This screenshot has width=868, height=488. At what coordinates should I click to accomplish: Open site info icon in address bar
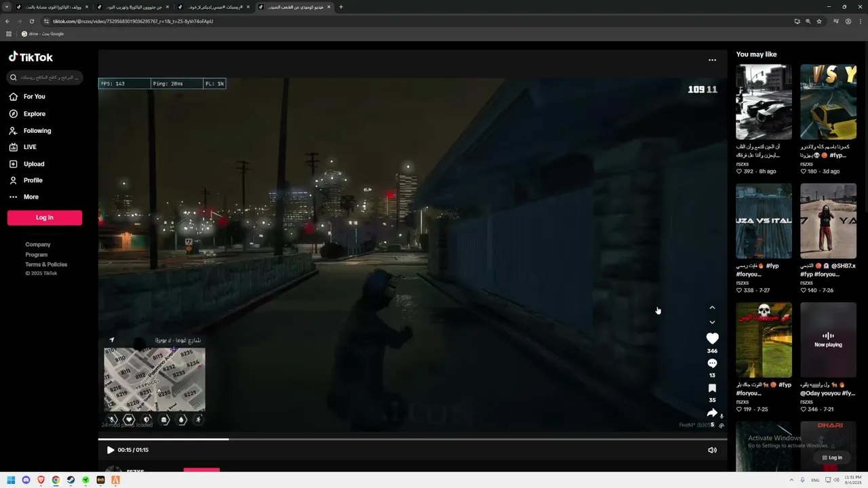click(46, 21)
